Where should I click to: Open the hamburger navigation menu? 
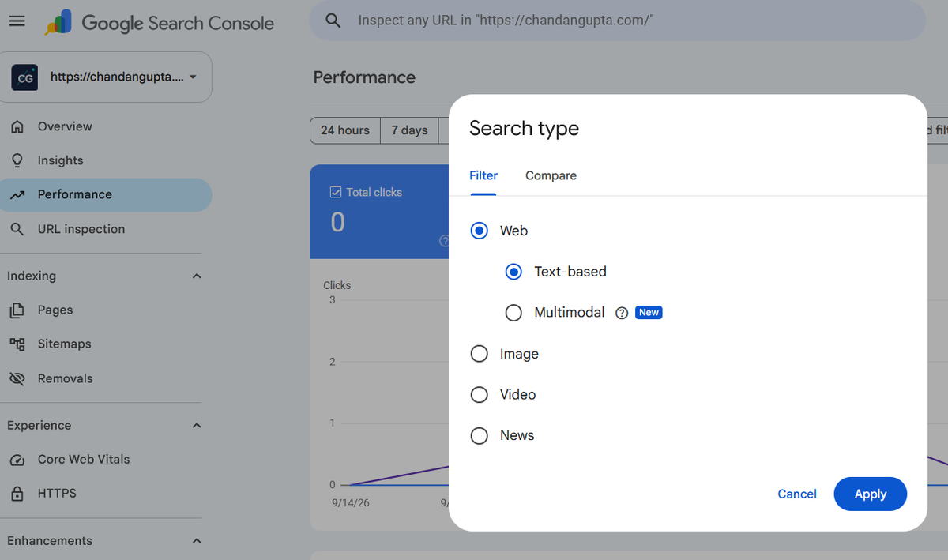tap(17, 21)
